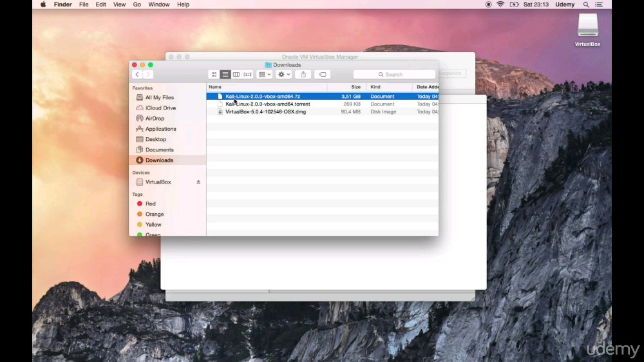The width and height of the screenshot is (644, 362).
Task: Open the Apple menu
Action: point(43,5)
